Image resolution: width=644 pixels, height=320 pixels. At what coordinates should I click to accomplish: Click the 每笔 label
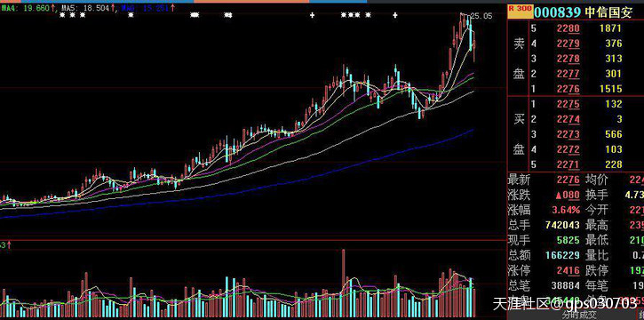[596, 285]
